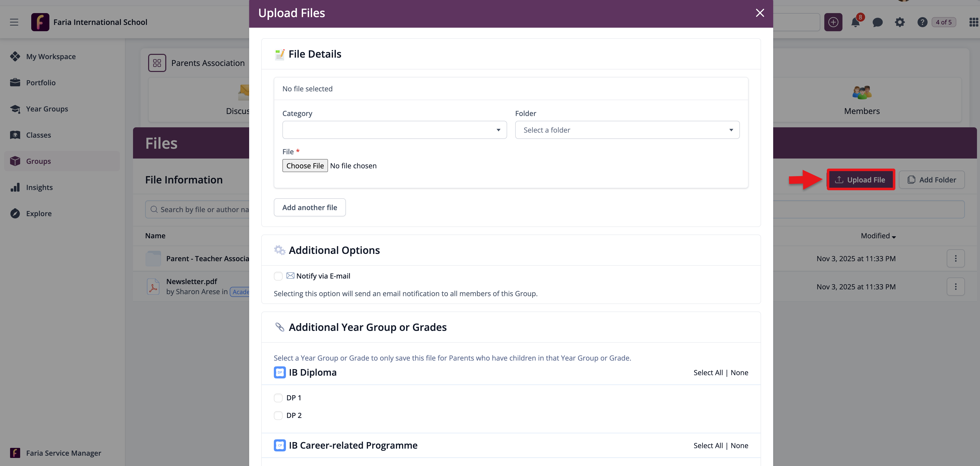Image resolution: width=980 pixels, height=466 pixels.
Task: Open Year Groups from the sidebar
Action: coord(47,109)
